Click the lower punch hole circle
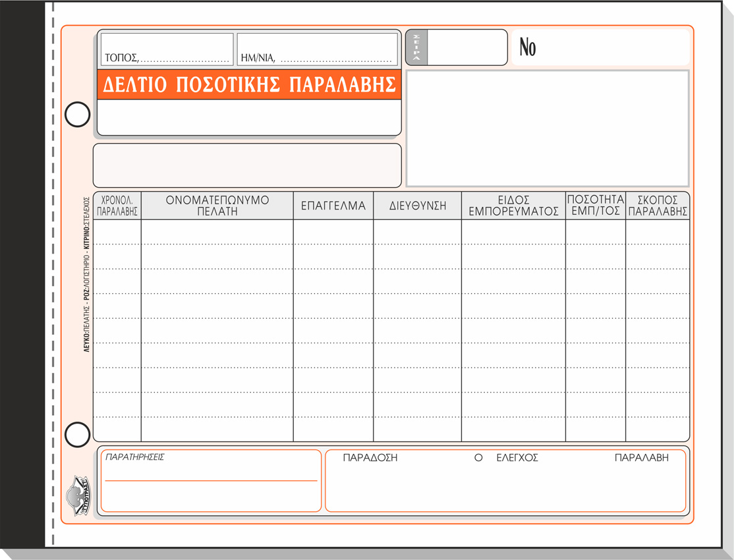The height and width of the screenshot is (560, 734). coord(77,435)
